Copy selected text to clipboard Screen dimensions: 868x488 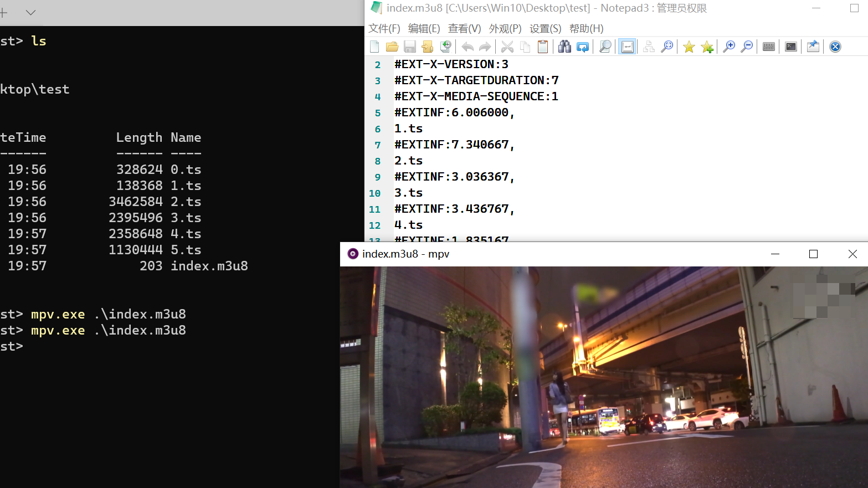(525, 47)
